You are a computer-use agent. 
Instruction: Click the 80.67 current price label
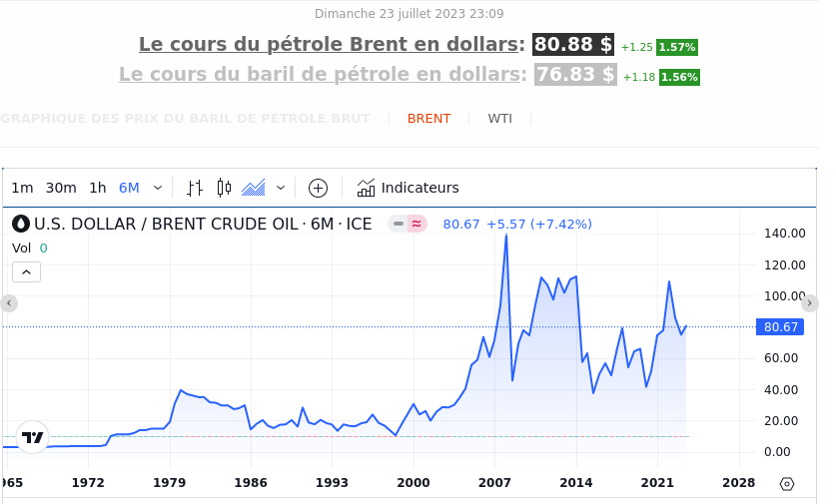point(780,327)
